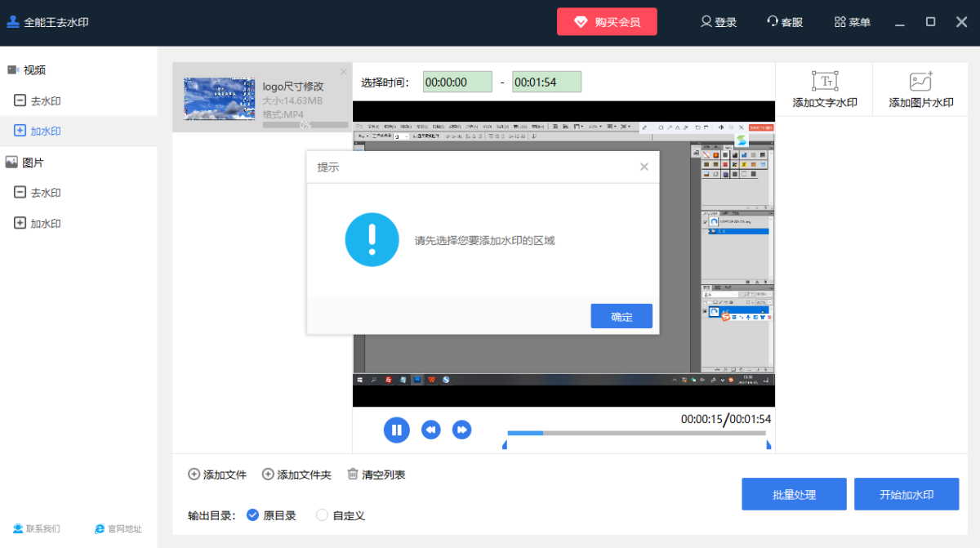
Task: Open the 菜单 menu
Action: [x=852, y=22]
